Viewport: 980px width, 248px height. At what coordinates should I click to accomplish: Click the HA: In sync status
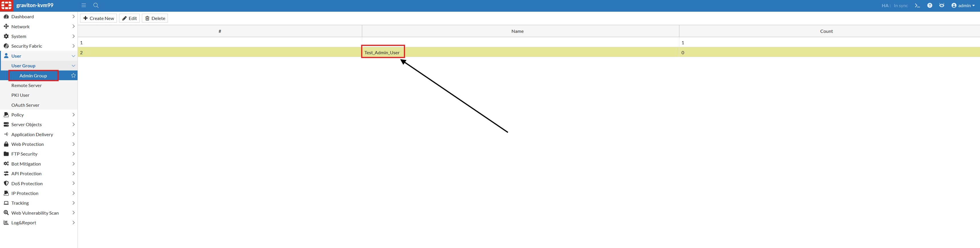click(895, 5)
